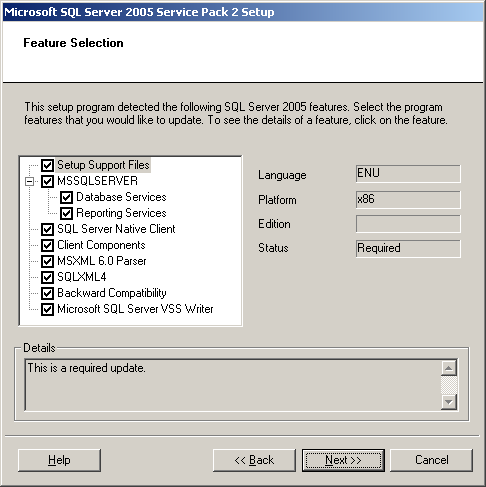The image size is (486, 487).
Task: Click the Feature Selection heading
Action: [x=73, y=43]
